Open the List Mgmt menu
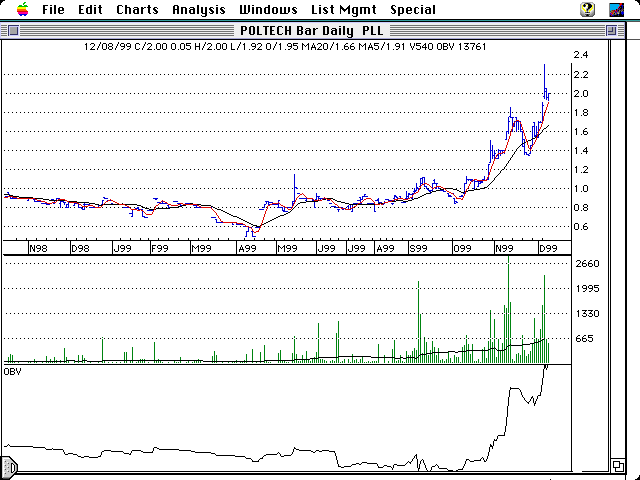The width and height of the screenshot is (640, 480). (344, 10)
